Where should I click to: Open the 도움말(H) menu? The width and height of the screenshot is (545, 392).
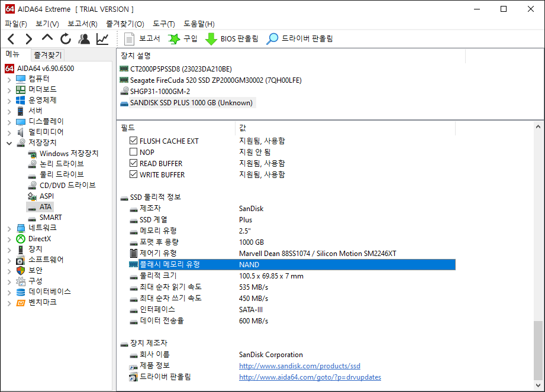click(x=199, y=24)
